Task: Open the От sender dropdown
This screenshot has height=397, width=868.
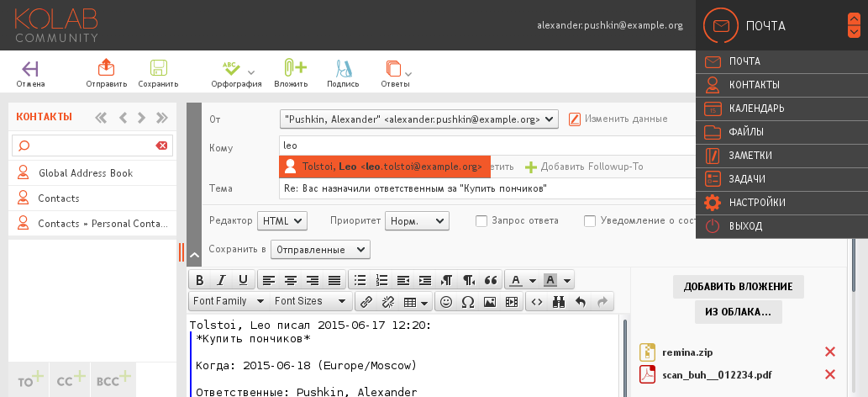Action: 419,119
